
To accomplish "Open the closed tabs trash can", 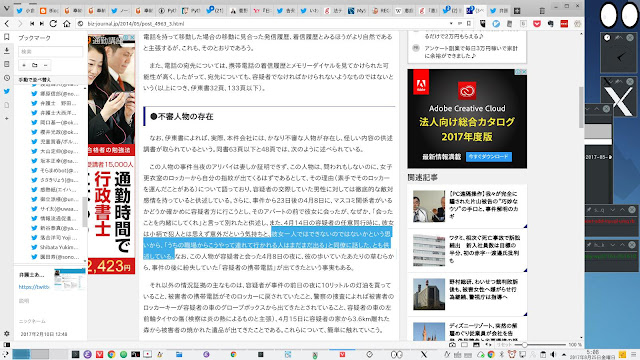I will coord(542,11).
